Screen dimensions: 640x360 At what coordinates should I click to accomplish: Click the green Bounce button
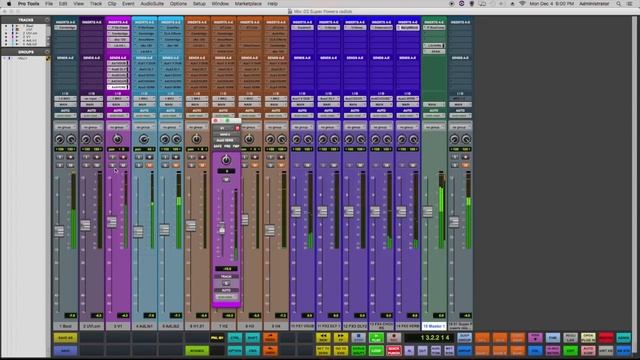click(x=197, y=350)
